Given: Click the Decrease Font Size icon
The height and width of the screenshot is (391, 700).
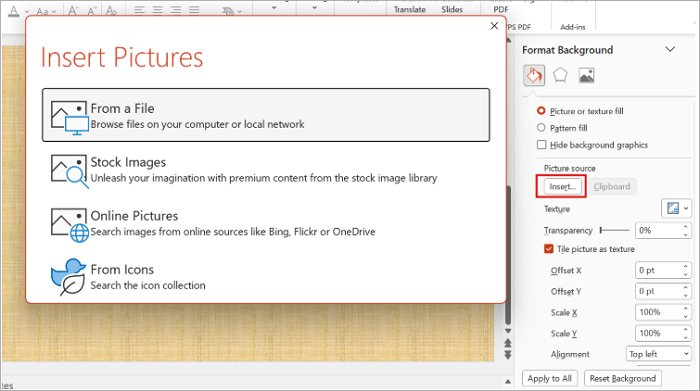Looking at the screenshot, I should [92, 11].
